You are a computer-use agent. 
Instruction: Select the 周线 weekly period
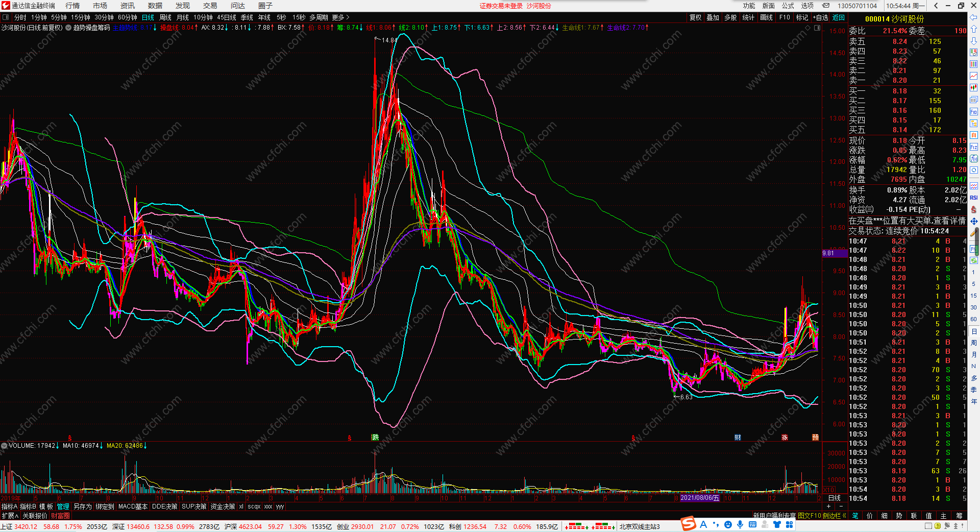point(165,17)
